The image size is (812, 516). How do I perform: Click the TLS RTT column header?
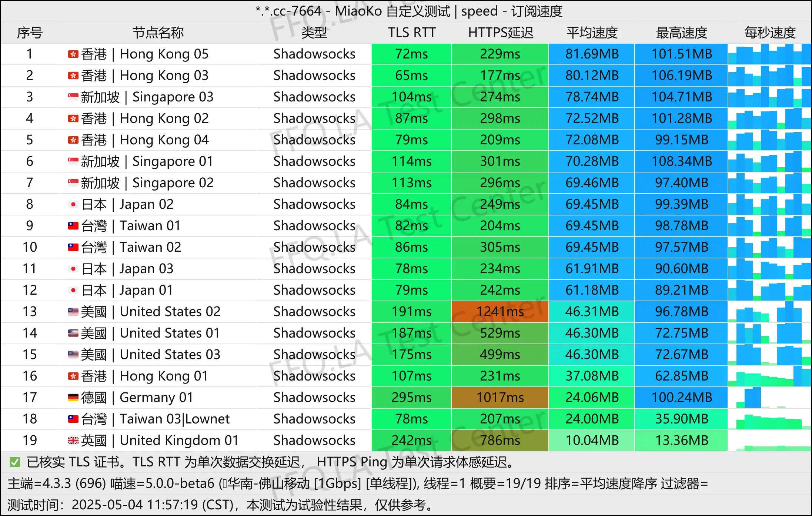(412, 33)
